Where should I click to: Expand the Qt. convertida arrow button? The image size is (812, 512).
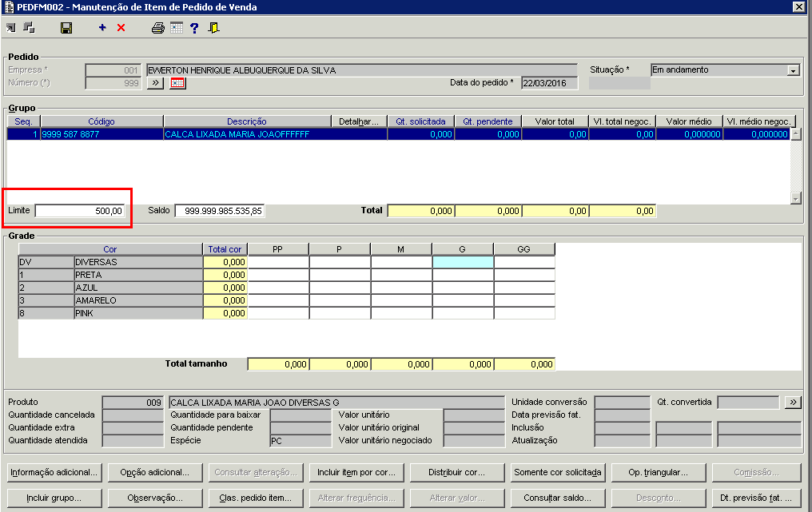[x=793, y=403]
